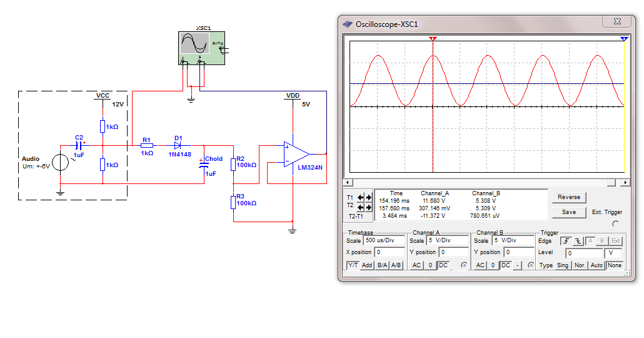
Task: Move cursor T2 left with arrow
Action: point(360,207)
